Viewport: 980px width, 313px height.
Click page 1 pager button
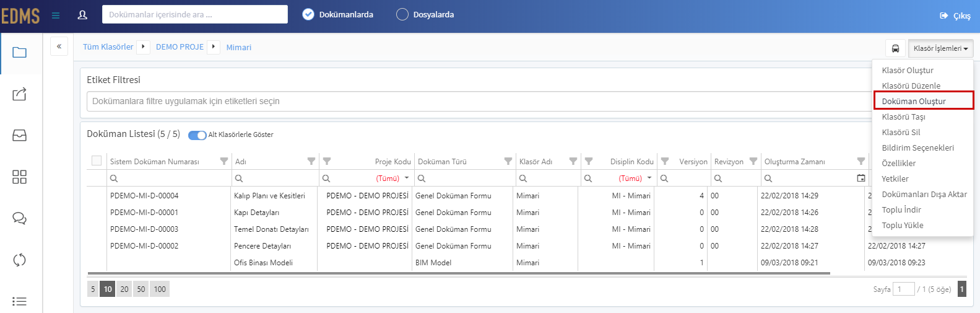[962, 289]
